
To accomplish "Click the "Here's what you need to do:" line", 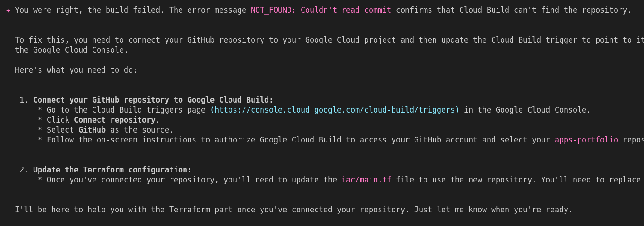I will tap(76, 70).
